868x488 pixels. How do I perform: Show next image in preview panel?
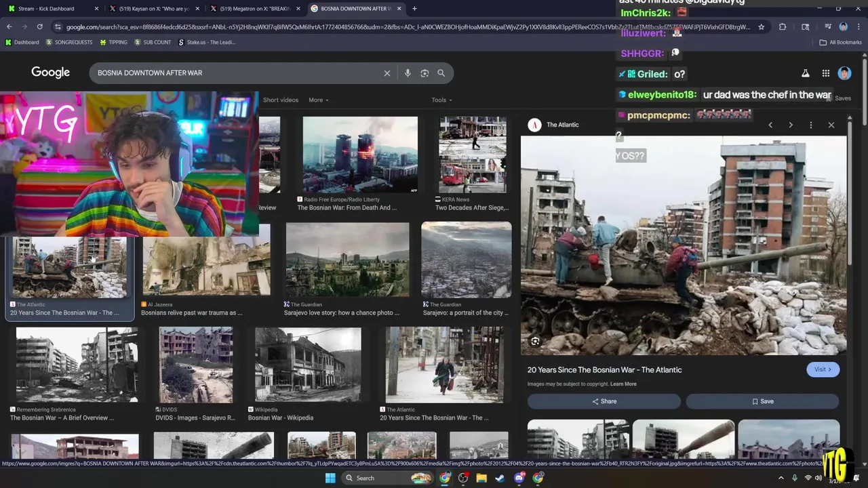tap(791, 125)
